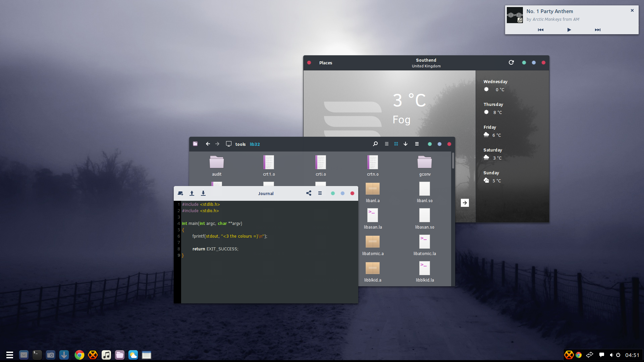This screenshot has height=362, width=644.
Task: Select the lib32 path segment
Action: pos(255,144)
